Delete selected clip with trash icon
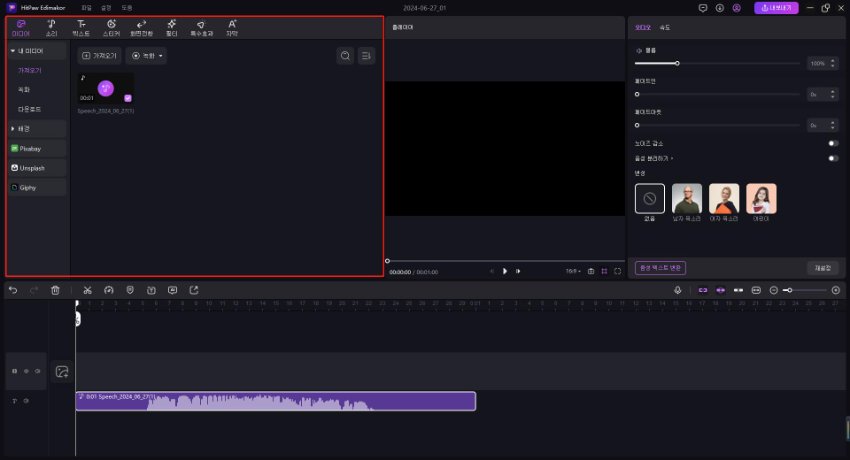850x460 pixels. coord(56,290)
